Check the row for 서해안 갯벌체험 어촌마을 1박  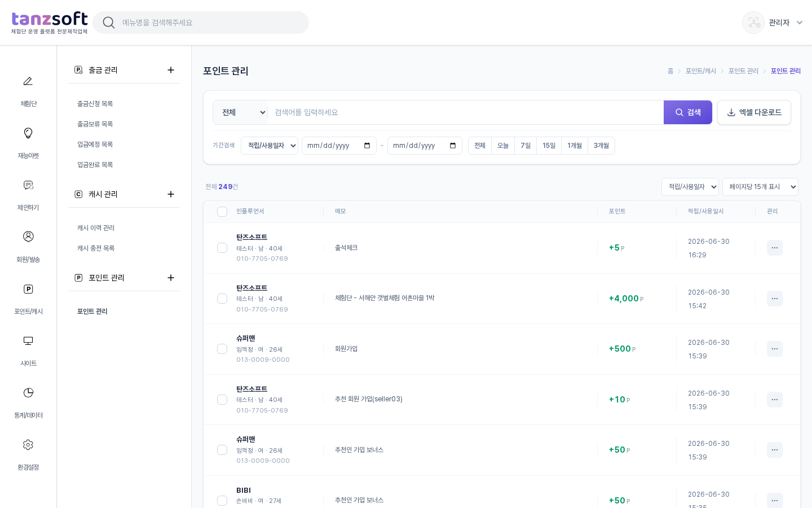[222, 299]
